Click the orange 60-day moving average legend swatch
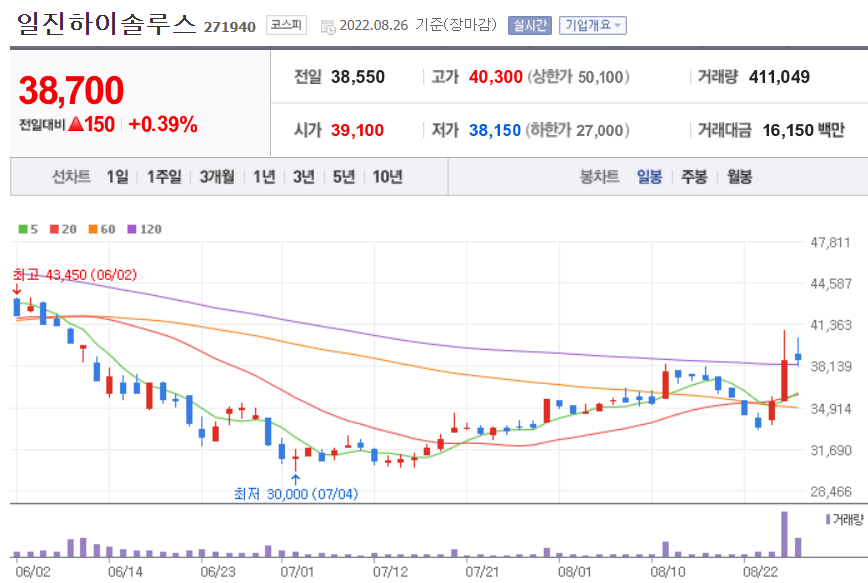The image size is (868, 583). (93, 229)
